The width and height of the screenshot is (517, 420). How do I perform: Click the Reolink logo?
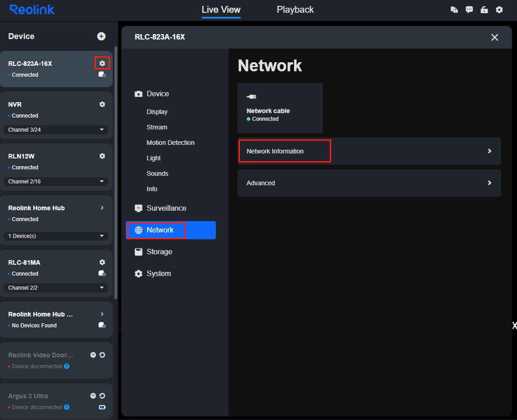[32, 10]
